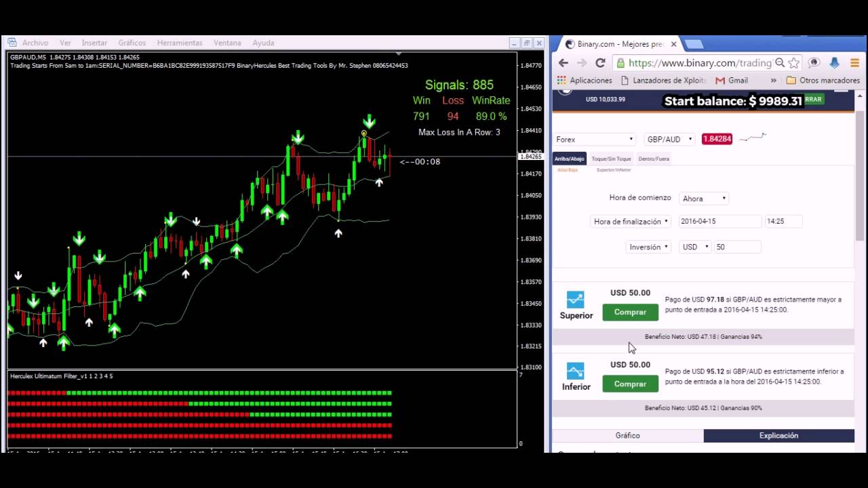The image size is (868, 488).
Task: Expand the Hora de finalización dropdown
Action: click(x=631, y=221)
